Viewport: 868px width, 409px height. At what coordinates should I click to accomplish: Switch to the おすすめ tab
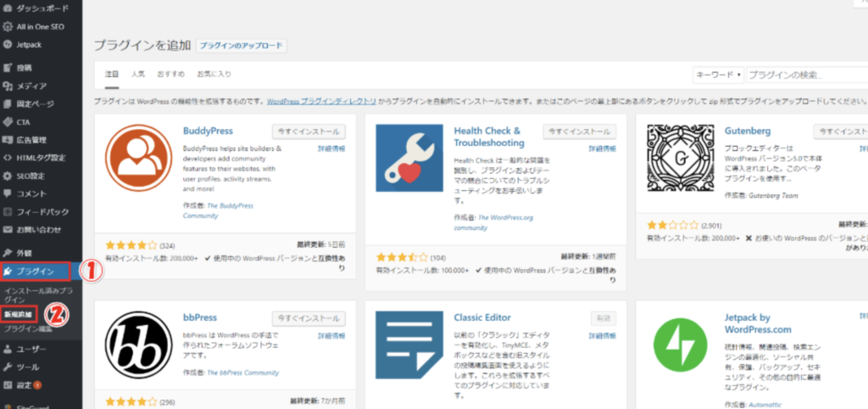pos(170,74)
